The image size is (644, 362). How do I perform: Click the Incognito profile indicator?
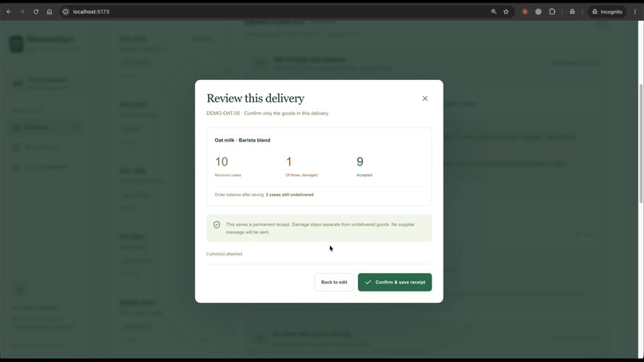point(607,11)
